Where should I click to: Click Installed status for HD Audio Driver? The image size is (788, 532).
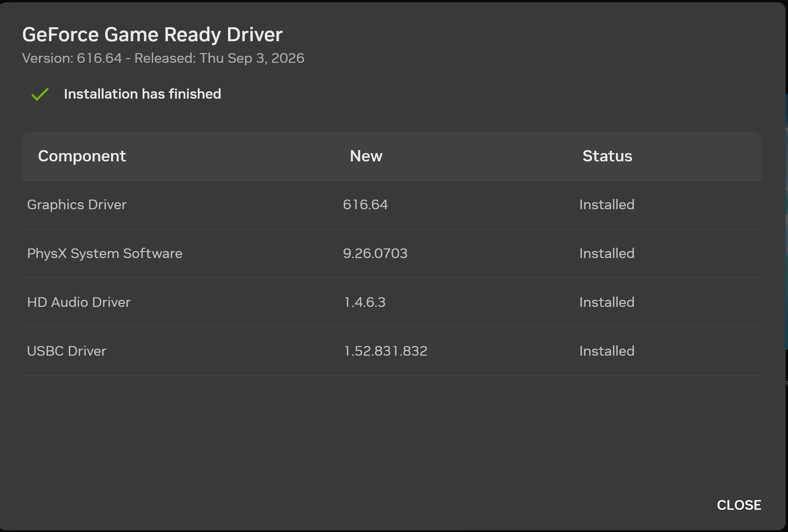point(607,302)
